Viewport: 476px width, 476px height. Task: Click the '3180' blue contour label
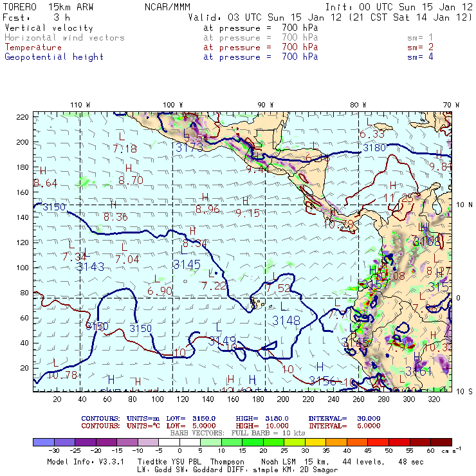(374, 148)
